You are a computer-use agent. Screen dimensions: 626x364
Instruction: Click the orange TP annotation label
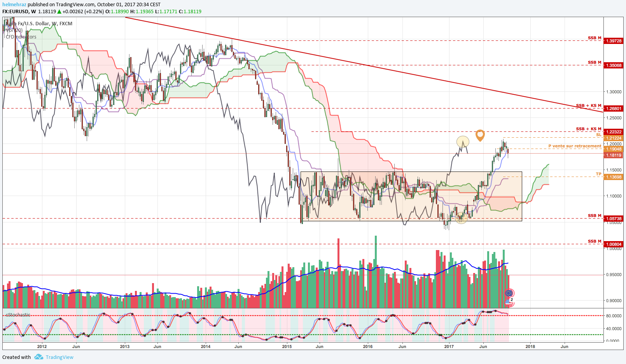598,174
